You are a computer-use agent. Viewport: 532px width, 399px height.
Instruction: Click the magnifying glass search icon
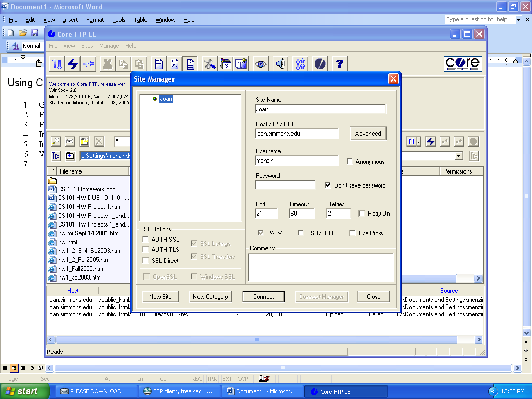coord(56,141)
